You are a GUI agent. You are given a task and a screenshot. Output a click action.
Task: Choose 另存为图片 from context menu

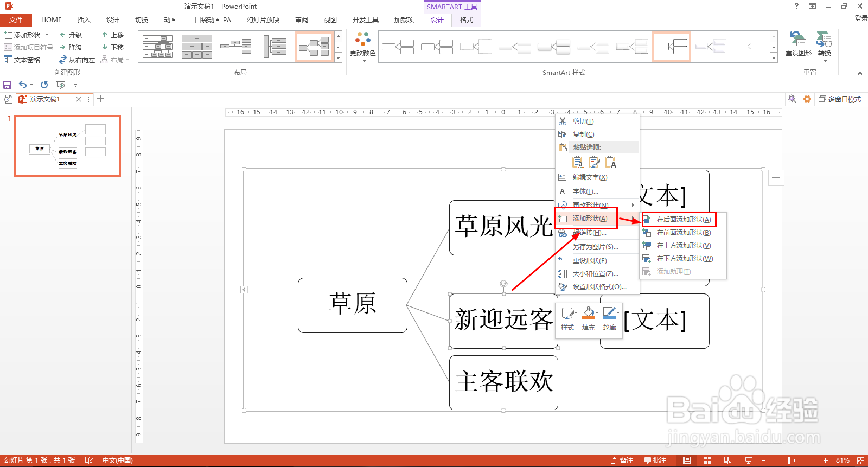tap(597, 247)
